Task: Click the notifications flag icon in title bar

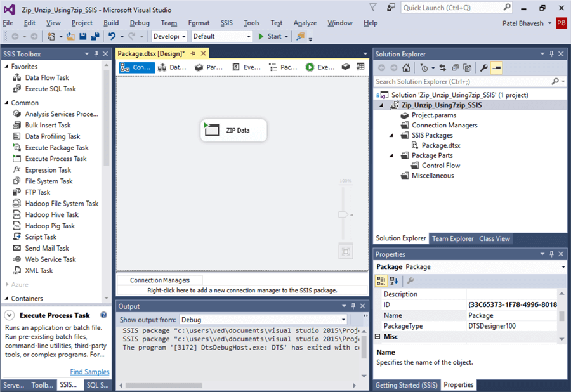Action: point(372,8)
